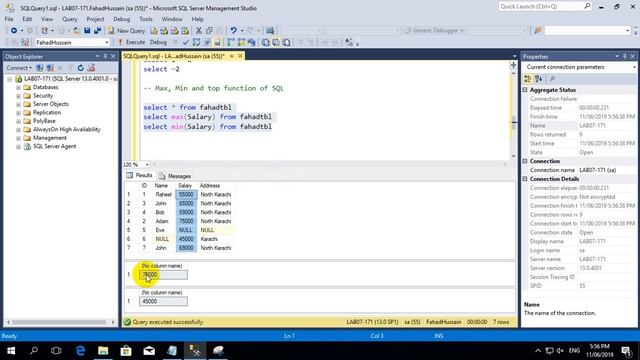Select the AlwaysOn High Availability tree item

(x=67, y=130)
